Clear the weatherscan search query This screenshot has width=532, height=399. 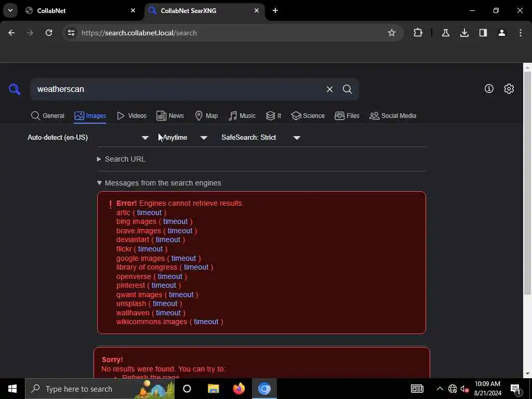point(329,89)
